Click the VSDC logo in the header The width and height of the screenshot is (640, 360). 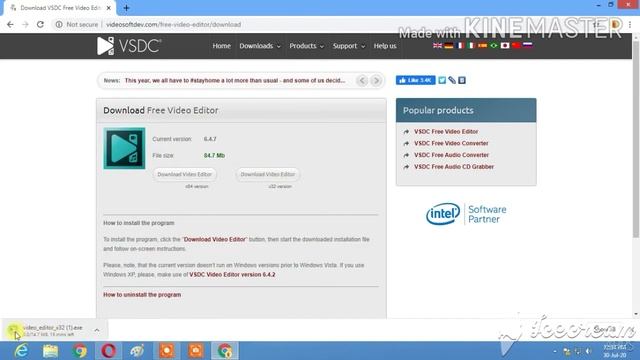coord(129,46)
